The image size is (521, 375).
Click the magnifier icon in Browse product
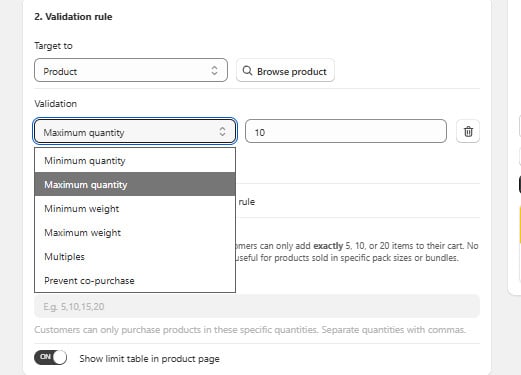[x=247, y=70]
